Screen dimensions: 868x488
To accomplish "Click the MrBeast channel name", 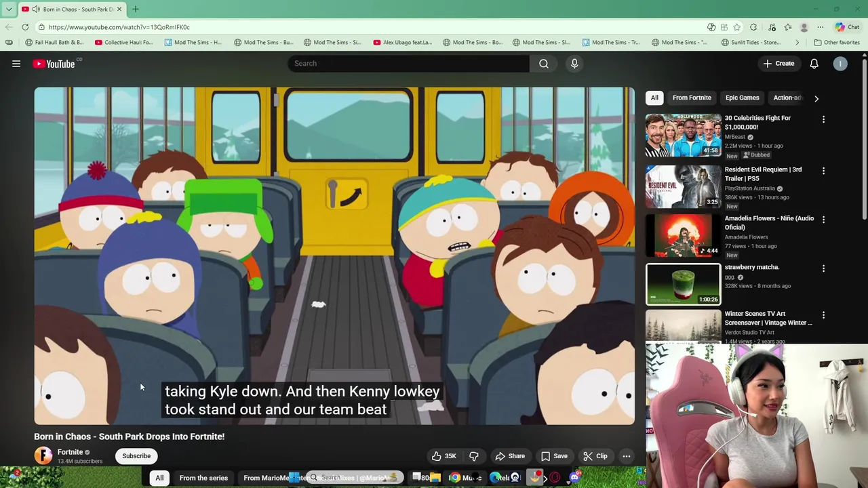I will click(734, 137).
